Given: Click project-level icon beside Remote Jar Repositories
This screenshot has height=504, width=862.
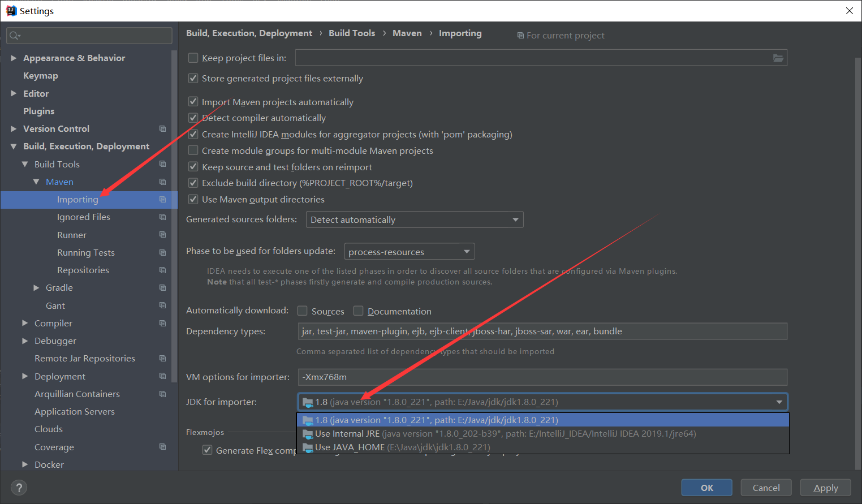Looking at the screenshot, I should coord(162,359).
